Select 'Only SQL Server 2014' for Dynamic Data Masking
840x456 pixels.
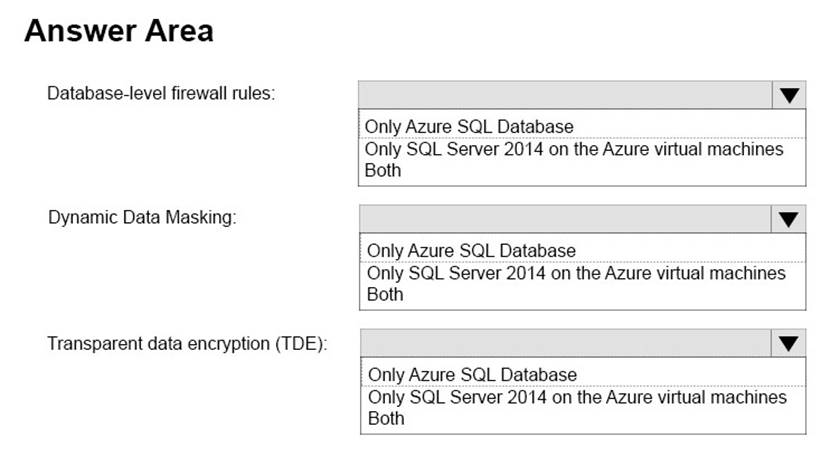point(576,273)
